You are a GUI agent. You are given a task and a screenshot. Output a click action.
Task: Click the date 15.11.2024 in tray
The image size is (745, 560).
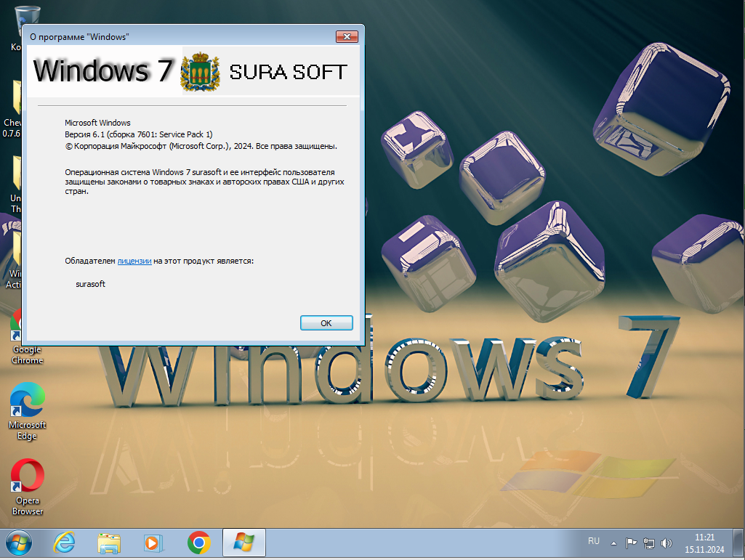coord(704,550)
